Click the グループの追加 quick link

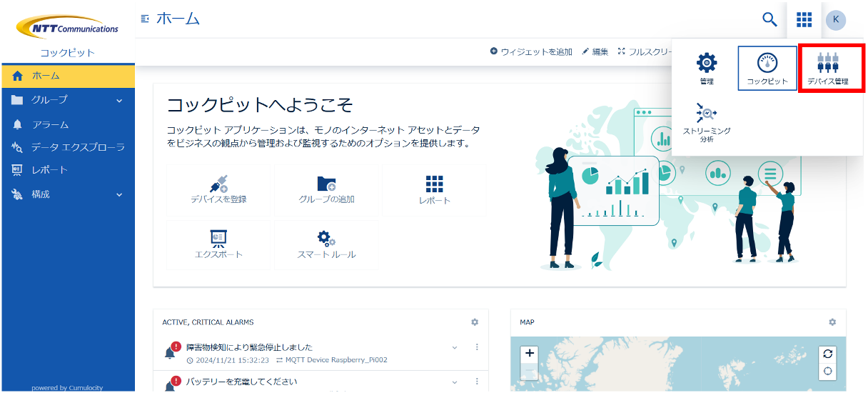coord(326,189)
